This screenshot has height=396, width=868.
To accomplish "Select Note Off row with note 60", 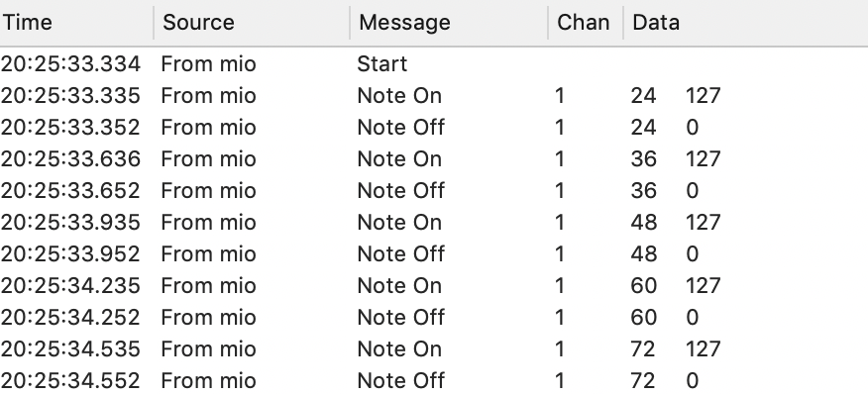I will tap(434, 318).
